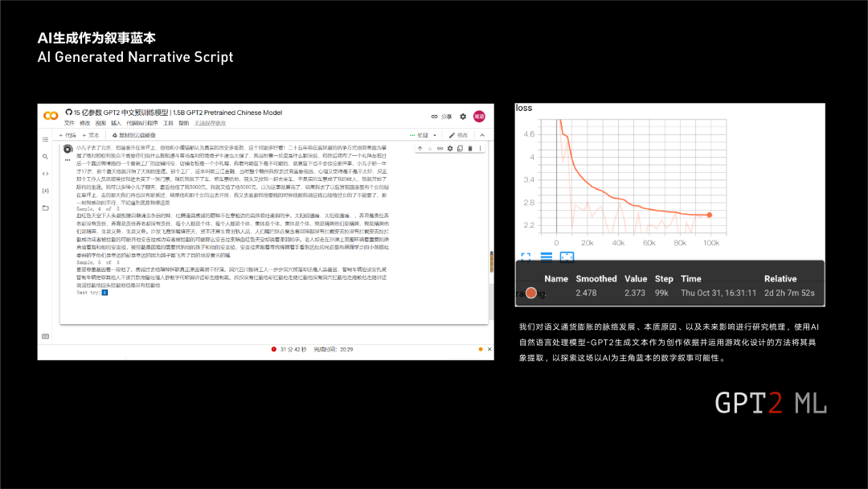Click the '100k' x-axis label
This screenshot has width=868, height=489.
tap(710, 243)
